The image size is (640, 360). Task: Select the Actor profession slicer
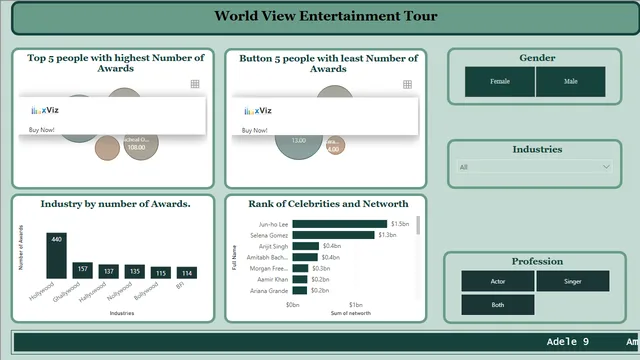(498, 281)
